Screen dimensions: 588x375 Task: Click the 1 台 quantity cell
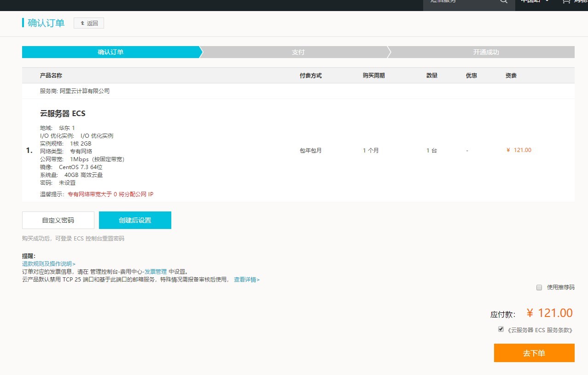[x=431, y=151]
